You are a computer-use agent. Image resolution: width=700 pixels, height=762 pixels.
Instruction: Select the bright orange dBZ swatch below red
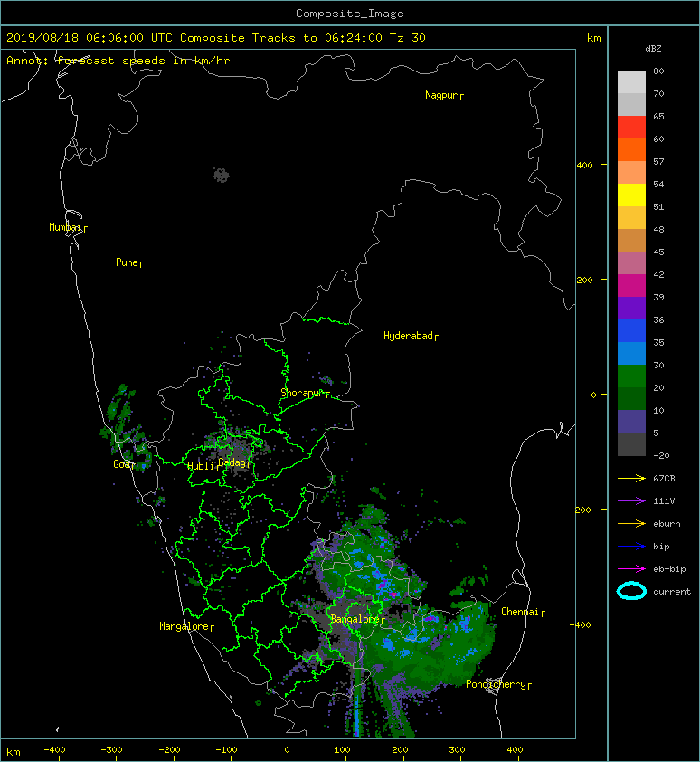click(631, 149)
